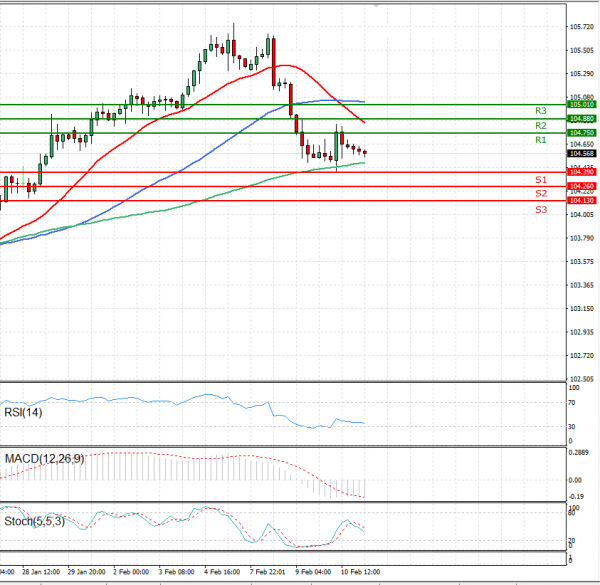Click the 102.505 price axis label

click(582, 379)
